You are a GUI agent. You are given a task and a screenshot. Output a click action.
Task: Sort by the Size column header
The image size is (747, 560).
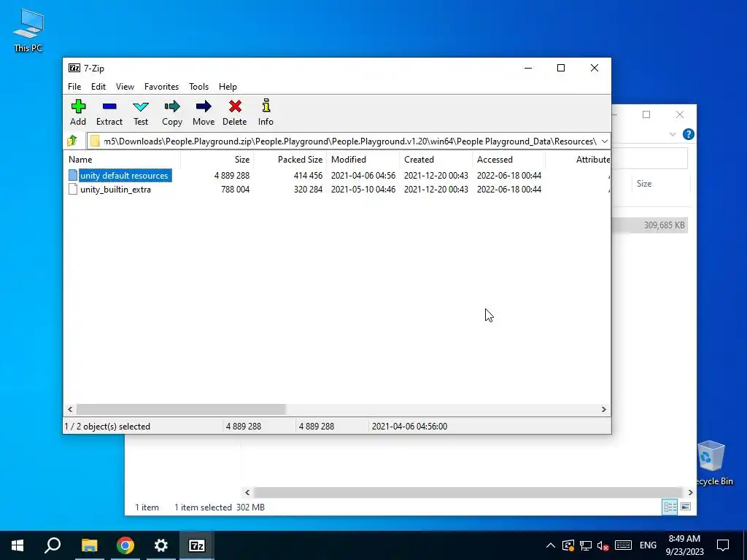[217, 160]
